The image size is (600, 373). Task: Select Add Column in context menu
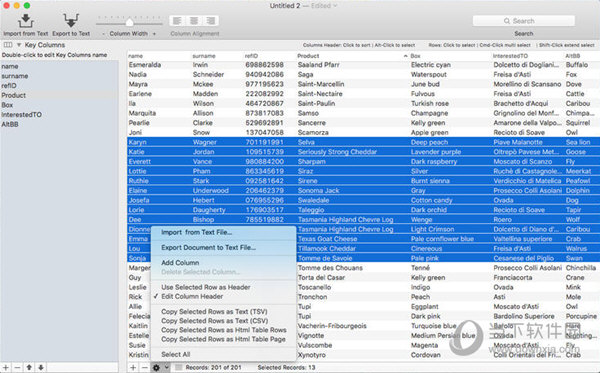(180, 262)
